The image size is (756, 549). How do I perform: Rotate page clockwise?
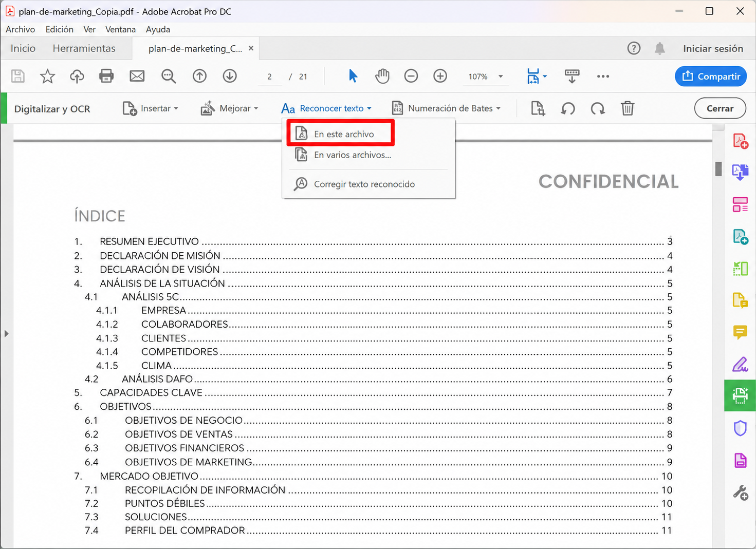click(x=598, y=108)
